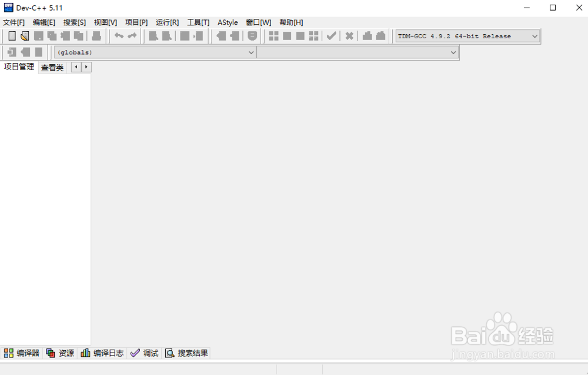Click the Goto bookmarks toolbar icon
Viewport: 588px width, 375px height.
click(39, 52)
